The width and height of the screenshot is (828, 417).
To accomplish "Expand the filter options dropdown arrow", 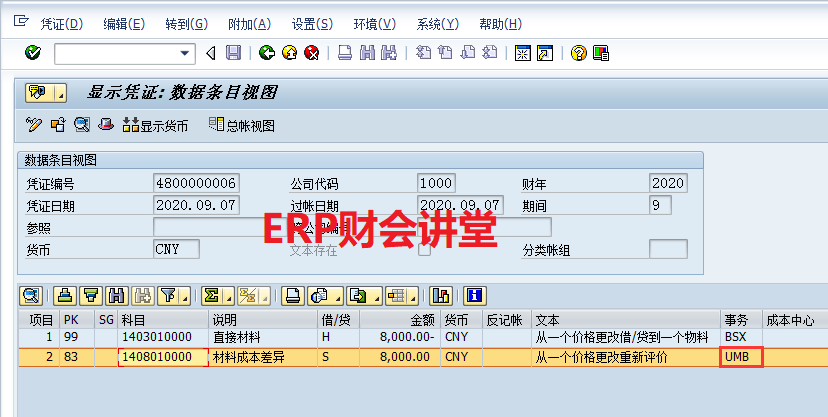I will click(185, 295).
